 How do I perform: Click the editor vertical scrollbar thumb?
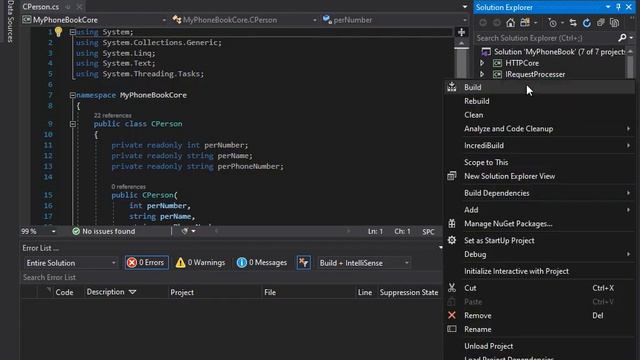click(461, 62)
